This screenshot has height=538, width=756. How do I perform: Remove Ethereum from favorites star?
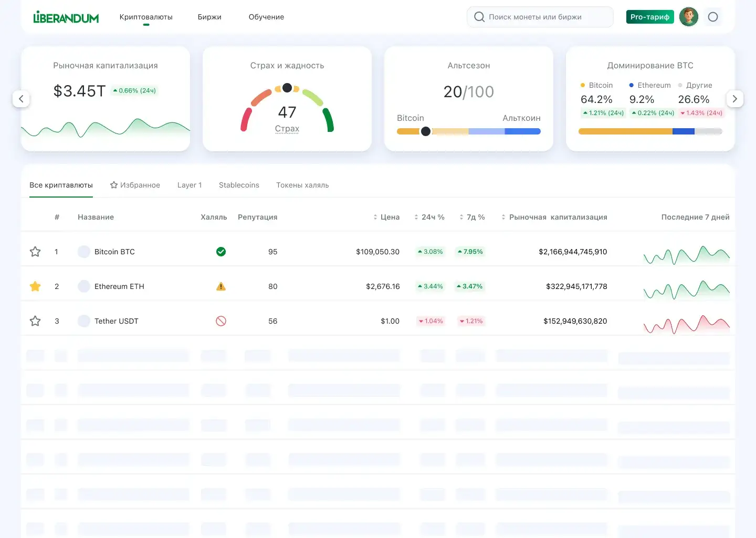coord(35,286)
